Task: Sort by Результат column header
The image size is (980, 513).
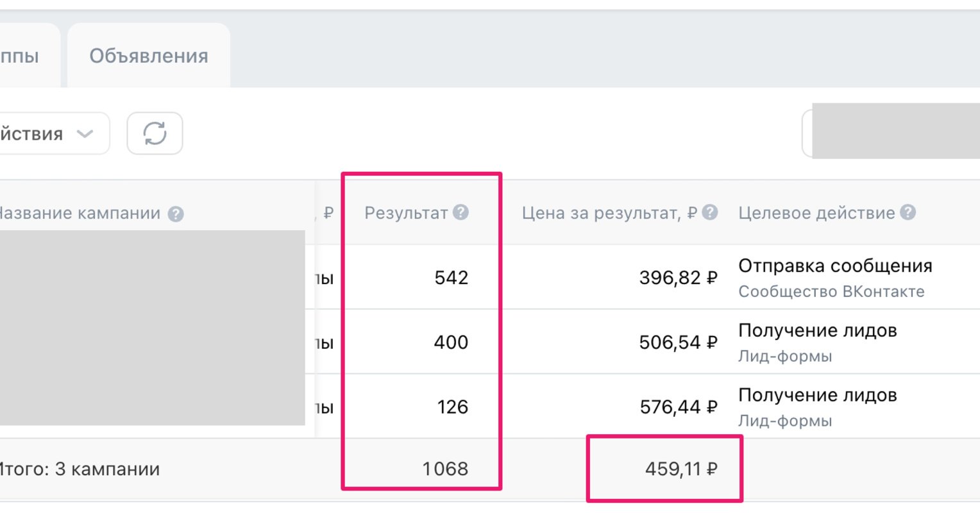Action: tap(405, 213)
